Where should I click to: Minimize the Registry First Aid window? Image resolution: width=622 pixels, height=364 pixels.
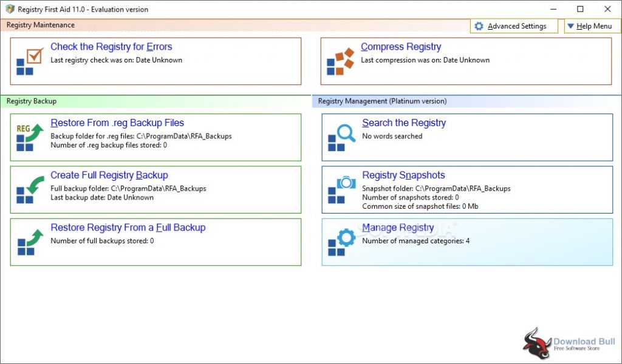[554, 9]
